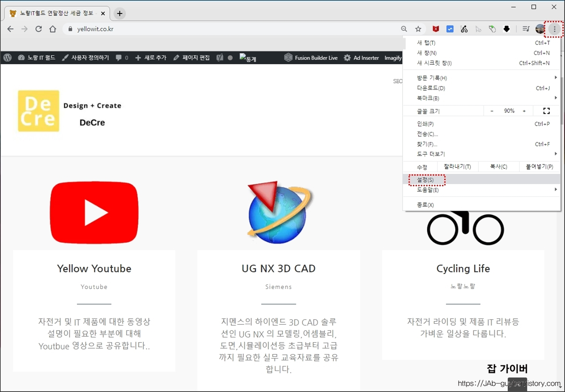Open the zoom magnifier icon in address bar
The image size is (565, 392).
404,29
